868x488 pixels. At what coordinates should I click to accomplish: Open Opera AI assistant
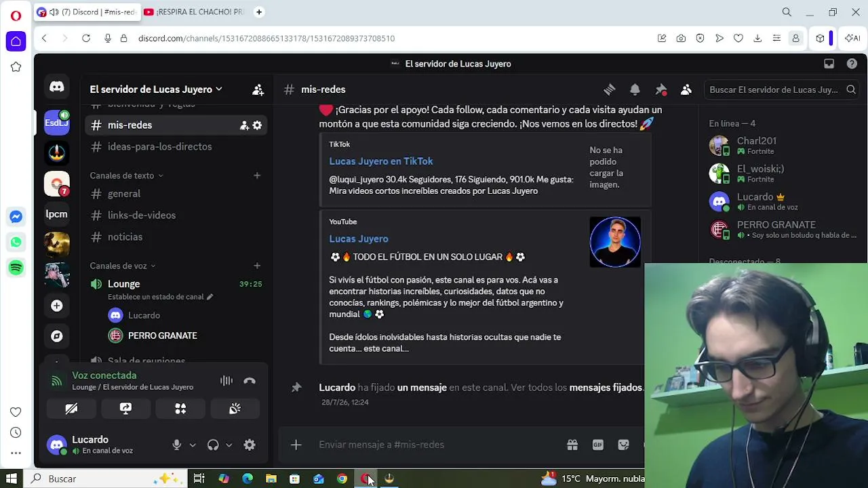[x=852, y=39]
